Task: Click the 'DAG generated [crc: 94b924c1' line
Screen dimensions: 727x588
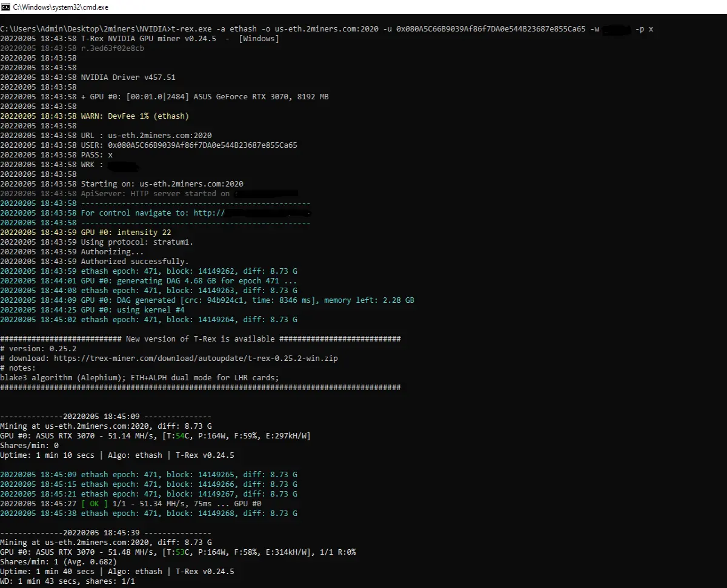Action: tap(207, 300)
